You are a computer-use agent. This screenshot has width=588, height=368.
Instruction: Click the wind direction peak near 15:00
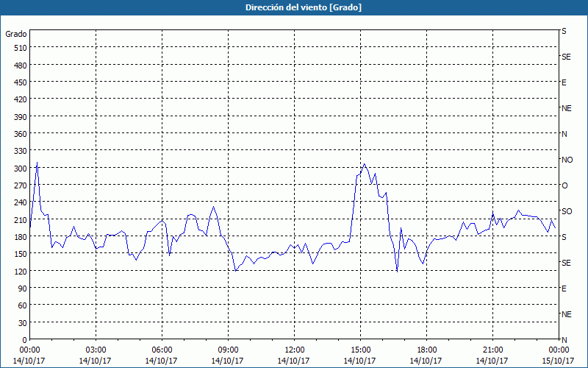pyautogui.click(x=364, y=164)
